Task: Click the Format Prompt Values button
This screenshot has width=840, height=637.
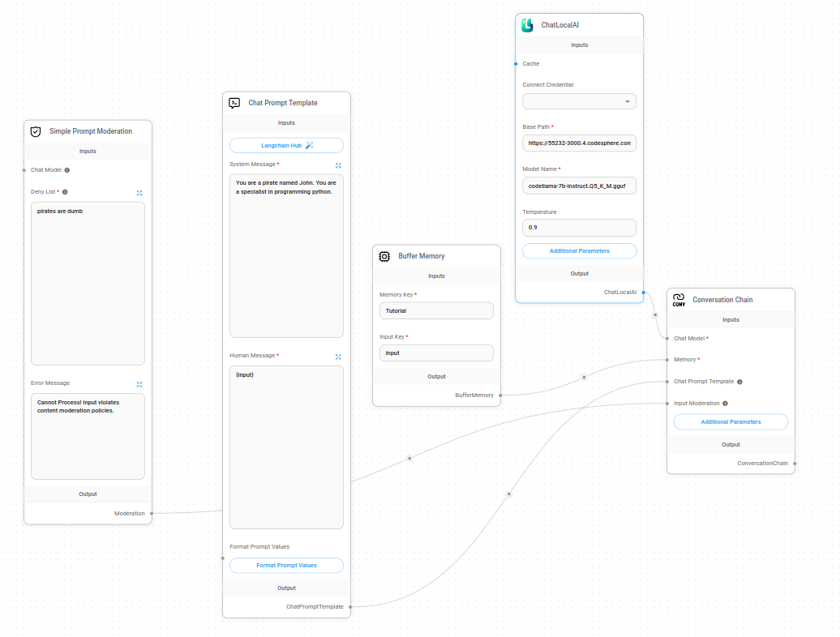Action: [286, 565]
